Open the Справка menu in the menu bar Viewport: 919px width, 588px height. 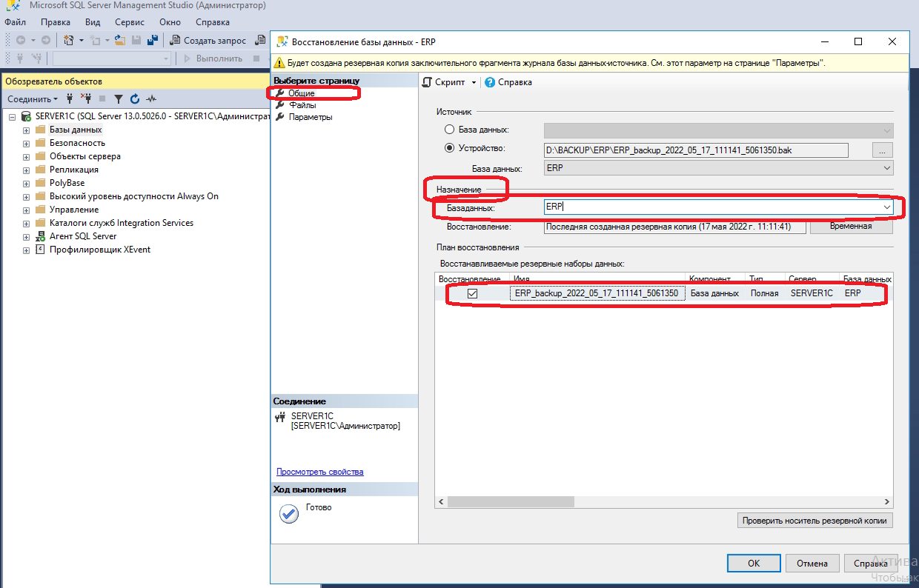coord(213,22)
